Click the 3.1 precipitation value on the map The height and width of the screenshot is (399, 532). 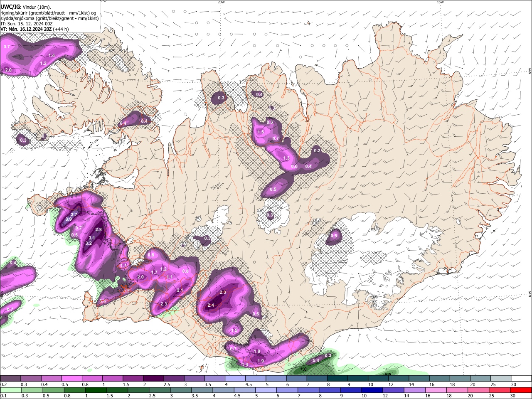pyautogui.click(x=92, y=238)
